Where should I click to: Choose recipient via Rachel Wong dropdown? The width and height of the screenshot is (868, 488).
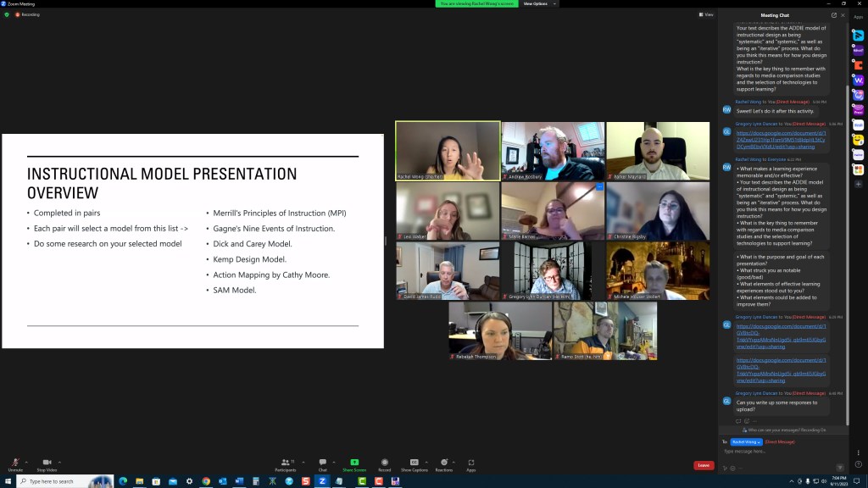point(746,441)
